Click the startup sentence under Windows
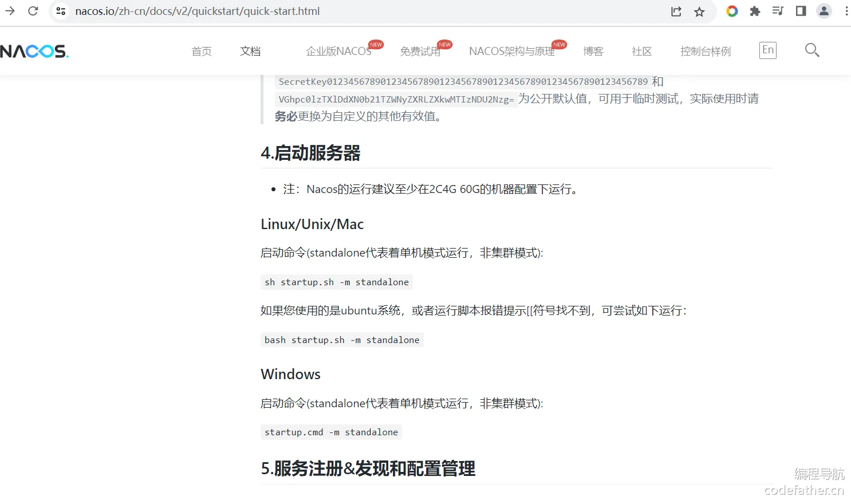851x504 pixels. click(402, 403)
